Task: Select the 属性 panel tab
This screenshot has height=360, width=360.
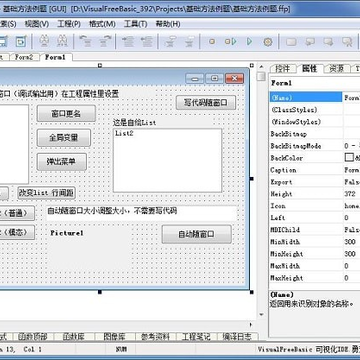Action: click(x=309, y=68)
